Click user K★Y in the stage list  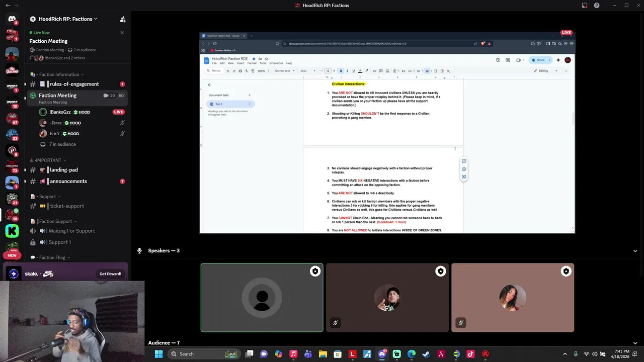(x=83, y=134)
